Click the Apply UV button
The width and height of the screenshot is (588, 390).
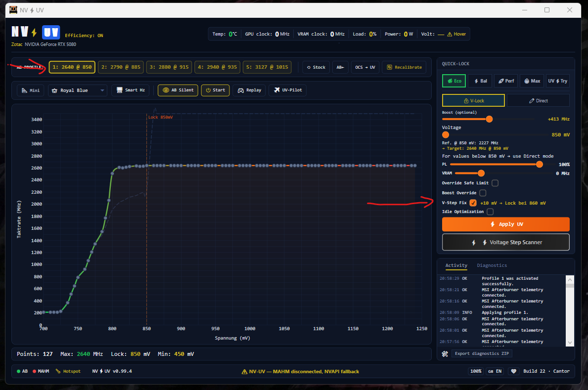[505, 224]
